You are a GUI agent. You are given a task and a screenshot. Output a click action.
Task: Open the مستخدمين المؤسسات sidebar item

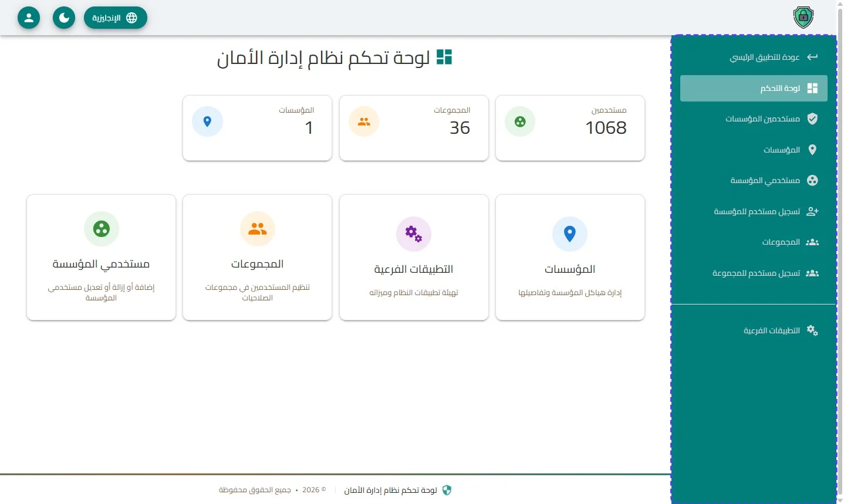754,119
